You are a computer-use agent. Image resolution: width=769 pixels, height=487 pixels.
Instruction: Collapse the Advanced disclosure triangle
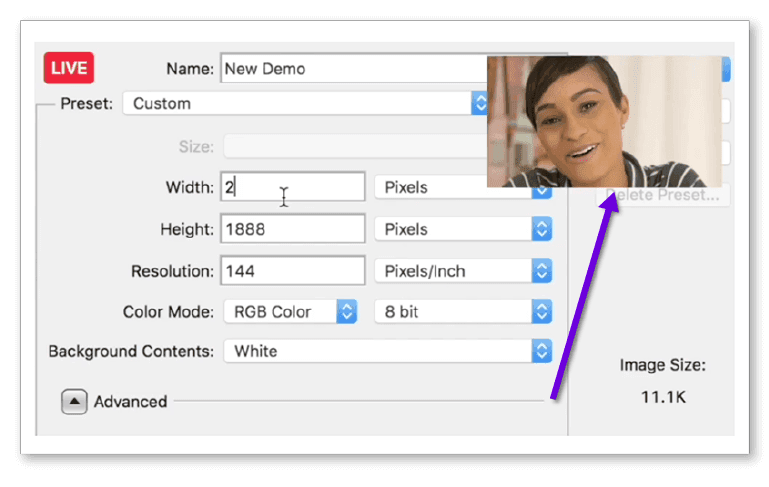(x=74, y=402)
